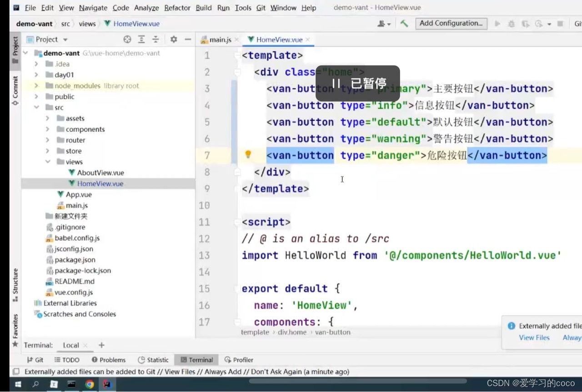The width and height of the screenshot is (582, 392).
Task: Collapse the views folder
Action: [47, 162]
